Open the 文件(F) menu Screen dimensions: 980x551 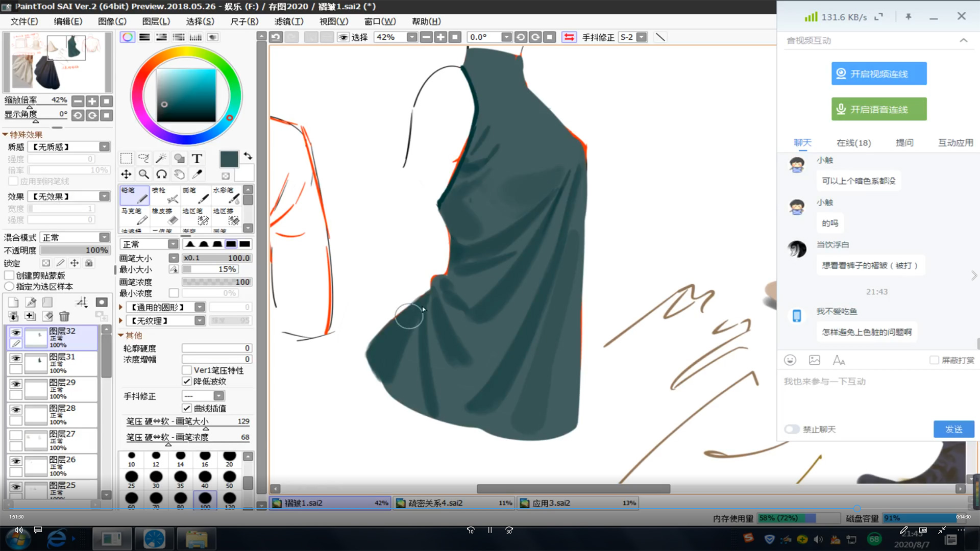point(24,21)
